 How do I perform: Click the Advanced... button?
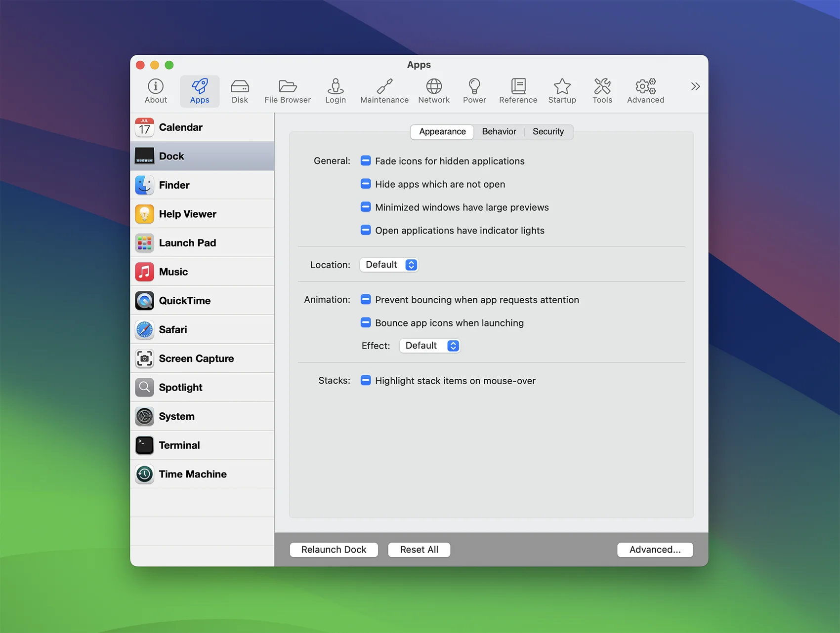(655, 550)
